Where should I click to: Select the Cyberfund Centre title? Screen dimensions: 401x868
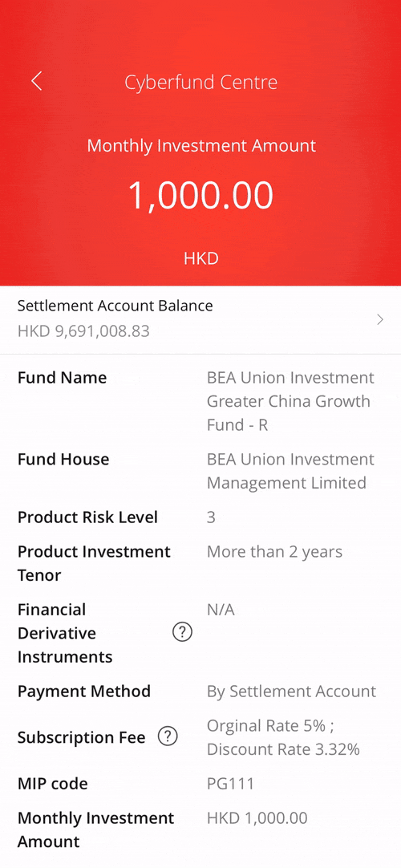point(200,83)
